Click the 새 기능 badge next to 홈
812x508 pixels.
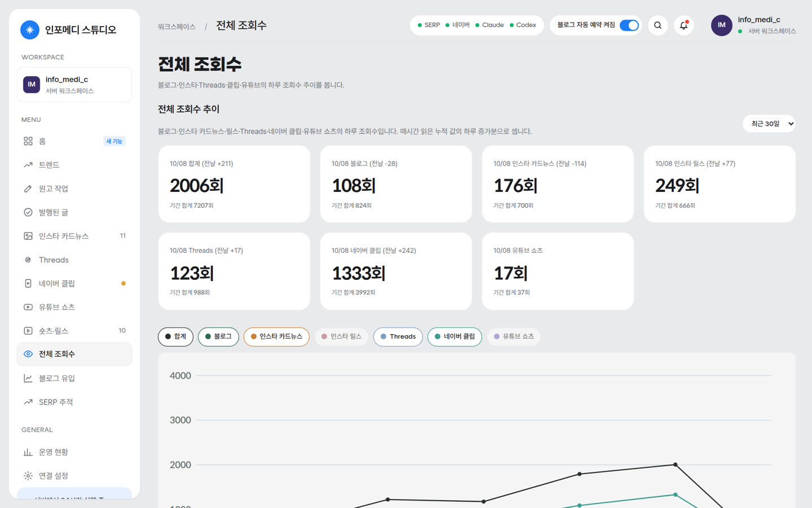click(114, 141)
